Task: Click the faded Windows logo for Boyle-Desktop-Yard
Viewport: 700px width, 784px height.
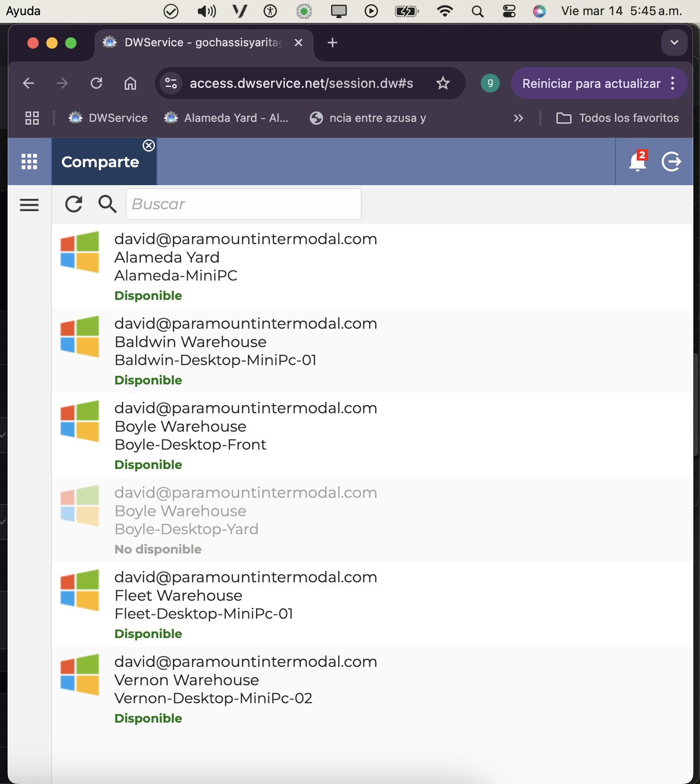Action: point(80,505)
